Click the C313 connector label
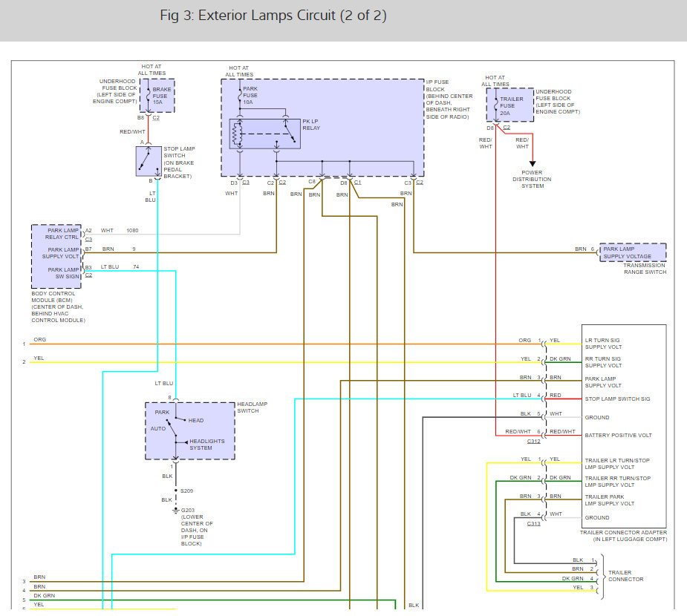The image size is (687, 616). (534, 524)
